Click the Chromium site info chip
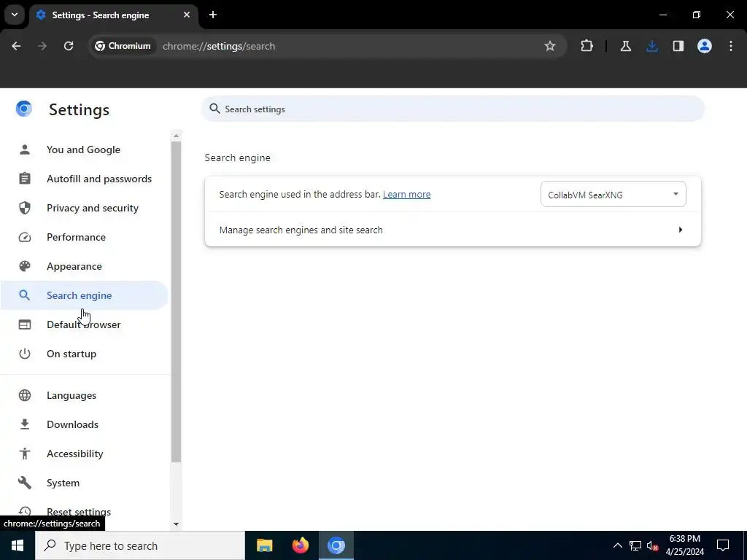This screenshot has width=747, height=560. click(x=123, y=46)
